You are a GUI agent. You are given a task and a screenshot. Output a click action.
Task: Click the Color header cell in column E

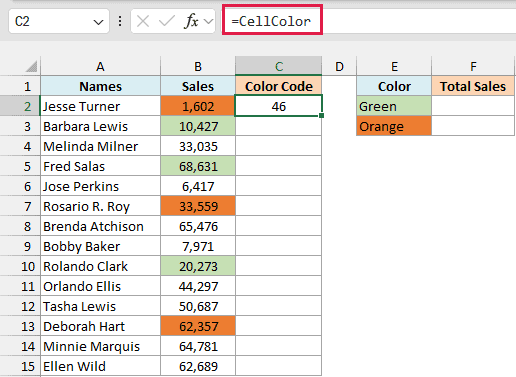click(394, 86)
